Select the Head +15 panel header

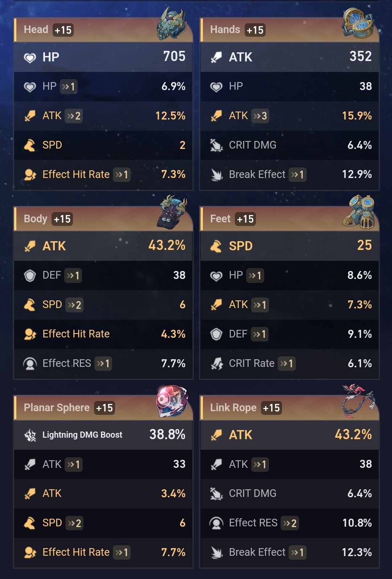(103, 30)
